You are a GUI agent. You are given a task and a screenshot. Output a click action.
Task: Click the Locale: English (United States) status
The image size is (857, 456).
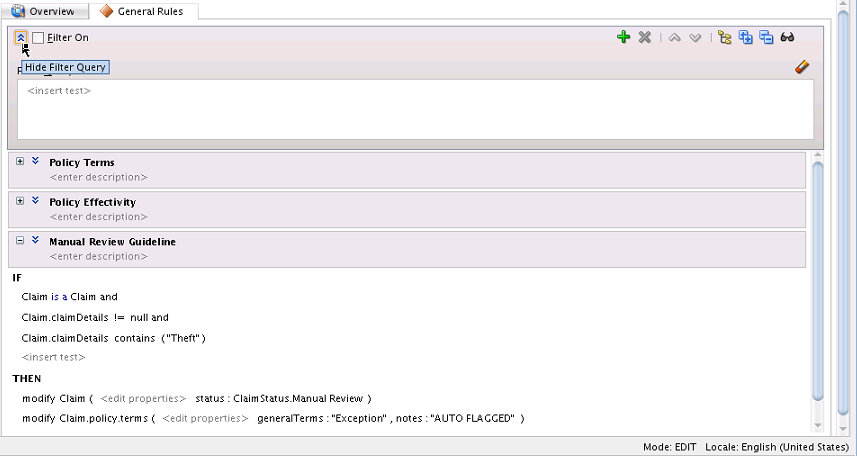click(777, 447)
